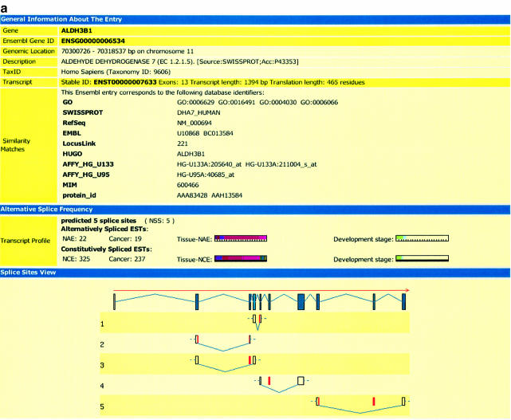
Task: Open probe HG-U133A:211004_s_at
Action: [x=281, y=164]
